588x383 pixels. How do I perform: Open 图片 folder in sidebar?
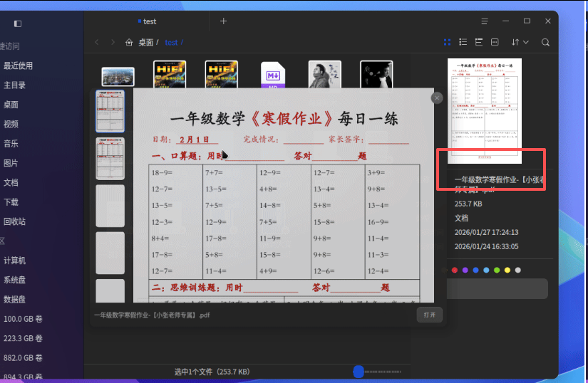pyautogui.click(x=11, y=163)
